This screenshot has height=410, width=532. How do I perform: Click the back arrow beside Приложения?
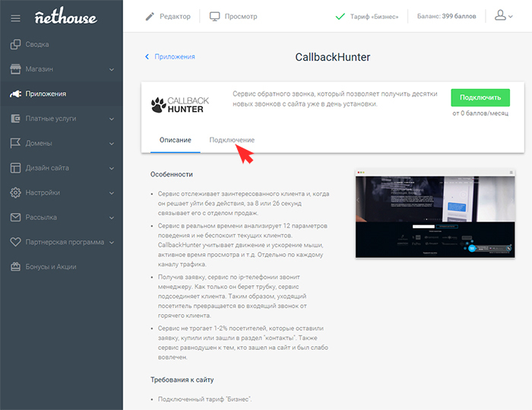click(147, 57)
